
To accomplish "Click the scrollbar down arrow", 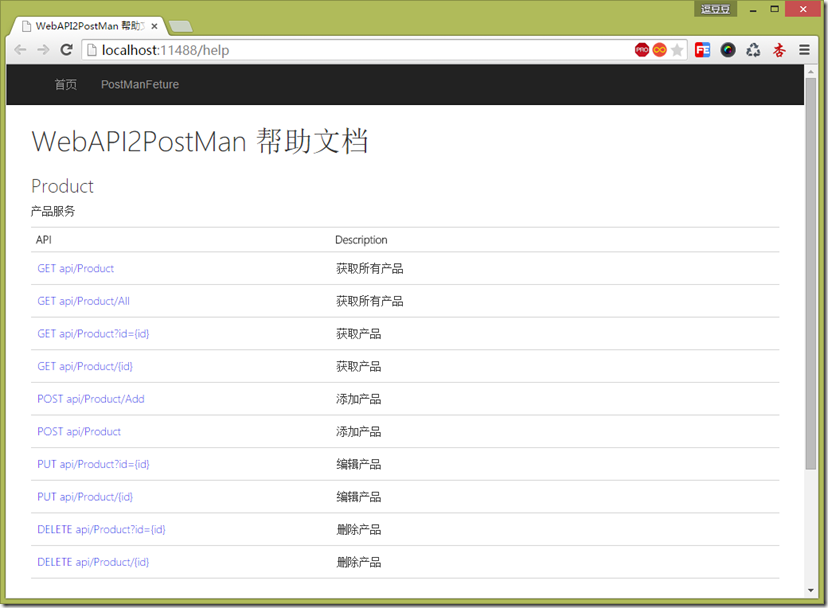I will pyautogui.click(x=811, y=591).
